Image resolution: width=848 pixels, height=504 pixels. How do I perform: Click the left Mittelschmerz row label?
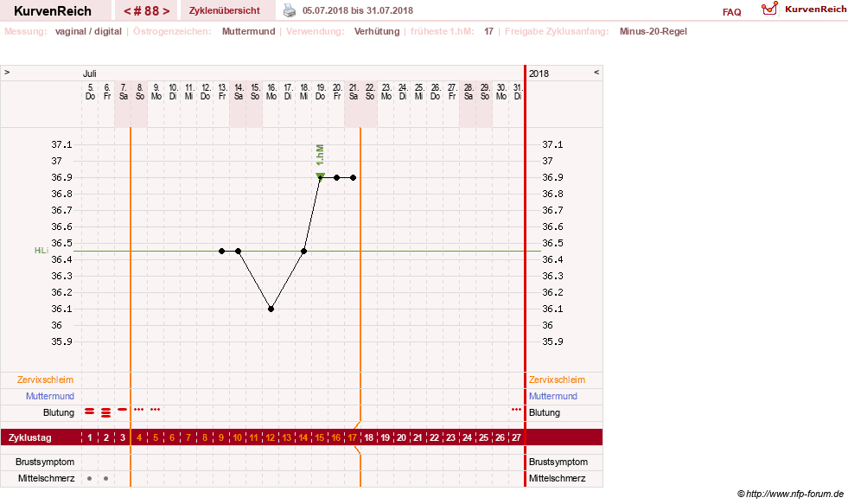47,478
